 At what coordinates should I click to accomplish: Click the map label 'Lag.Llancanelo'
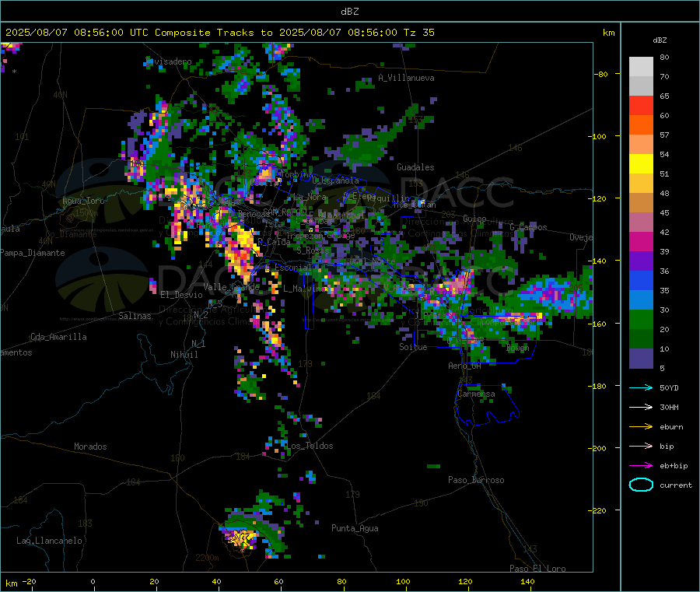[49, 541]
